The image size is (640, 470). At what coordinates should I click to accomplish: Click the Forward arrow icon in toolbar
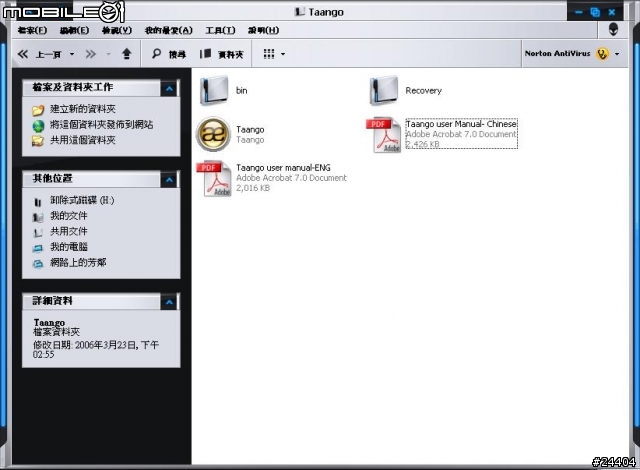91,54
